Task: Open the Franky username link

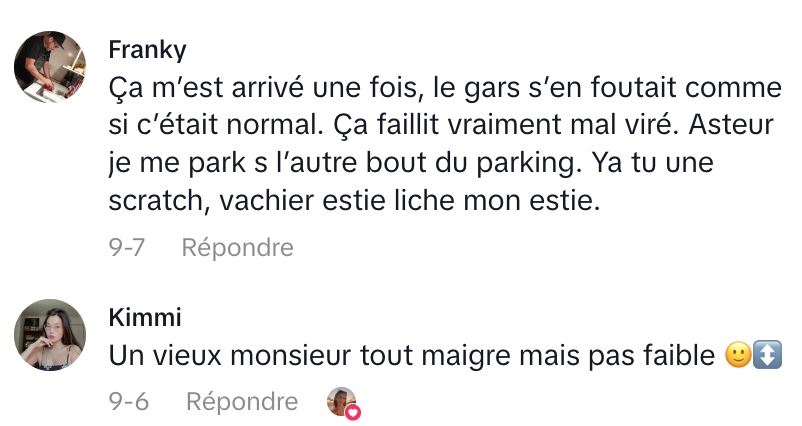Action: (147, 50)
